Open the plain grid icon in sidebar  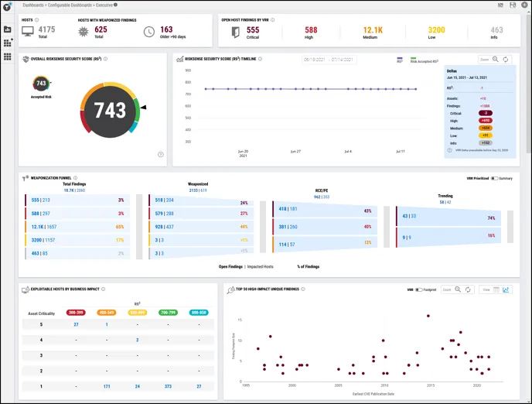pos(7,56)
